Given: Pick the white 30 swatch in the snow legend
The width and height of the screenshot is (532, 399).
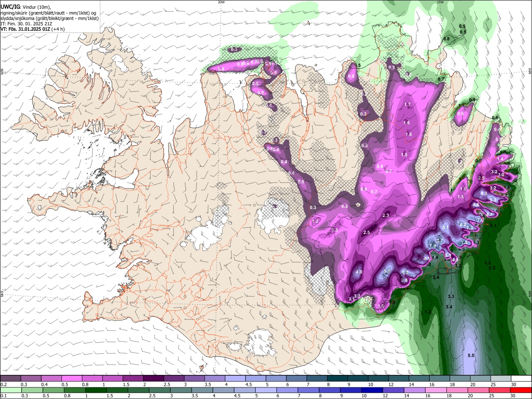Looking at the screenshot, I should click(x=521, y=379).
